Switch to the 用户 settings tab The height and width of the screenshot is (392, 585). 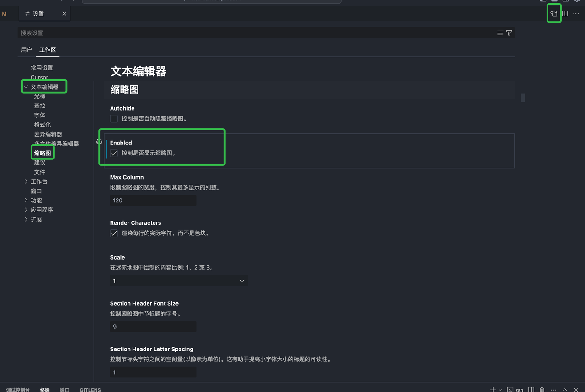click(x=27, y=50)
